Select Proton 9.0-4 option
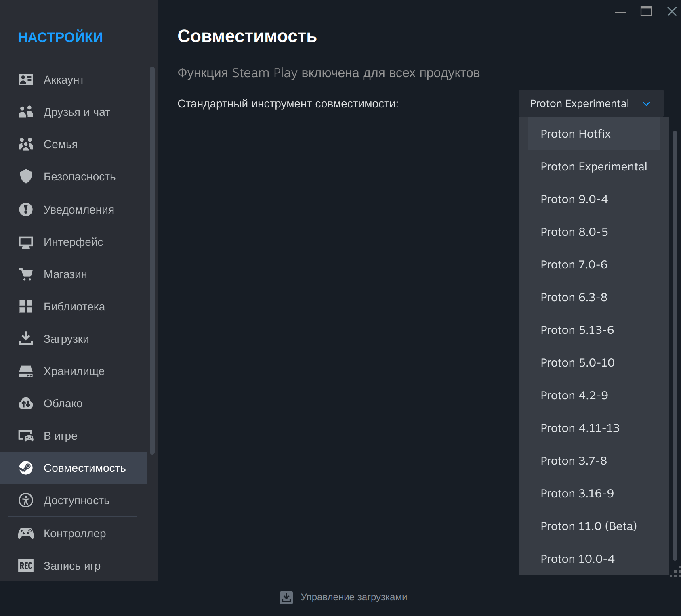This screenshot has width=681, height=616. (x=574, y=199)
